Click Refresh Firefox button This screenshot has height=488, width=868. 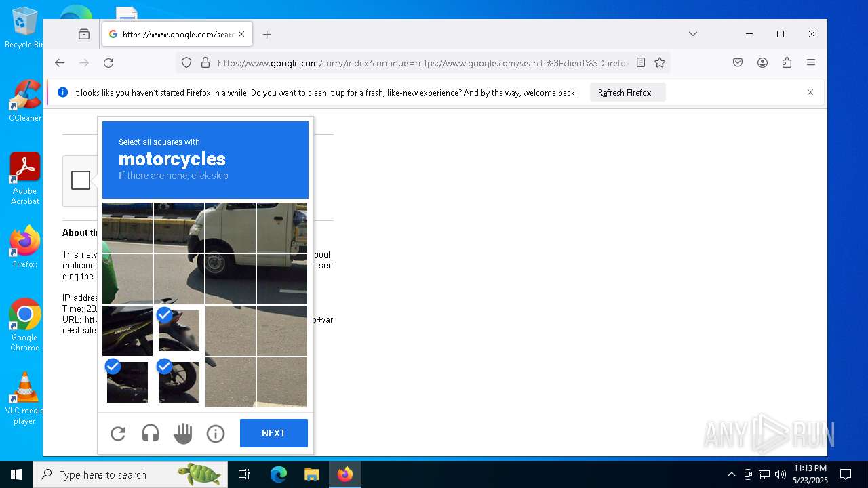627,93
